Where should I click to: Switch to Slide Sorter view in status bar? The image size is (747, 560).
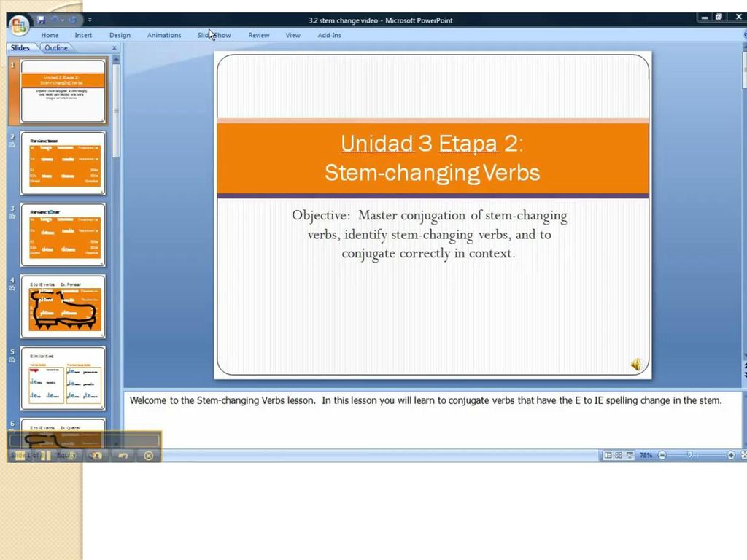(619, 455)
